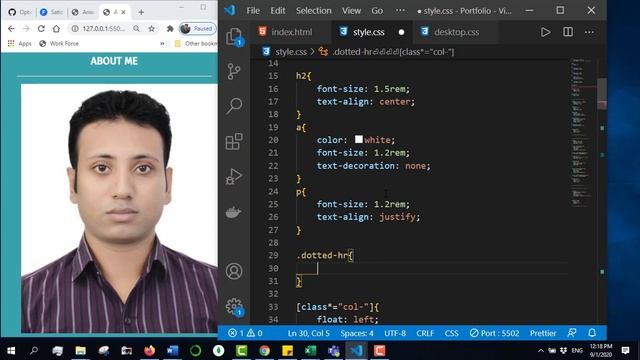Screen dimensions: 640x360
Task: Go back in Chrome
Action: click(x=11, y=29)
